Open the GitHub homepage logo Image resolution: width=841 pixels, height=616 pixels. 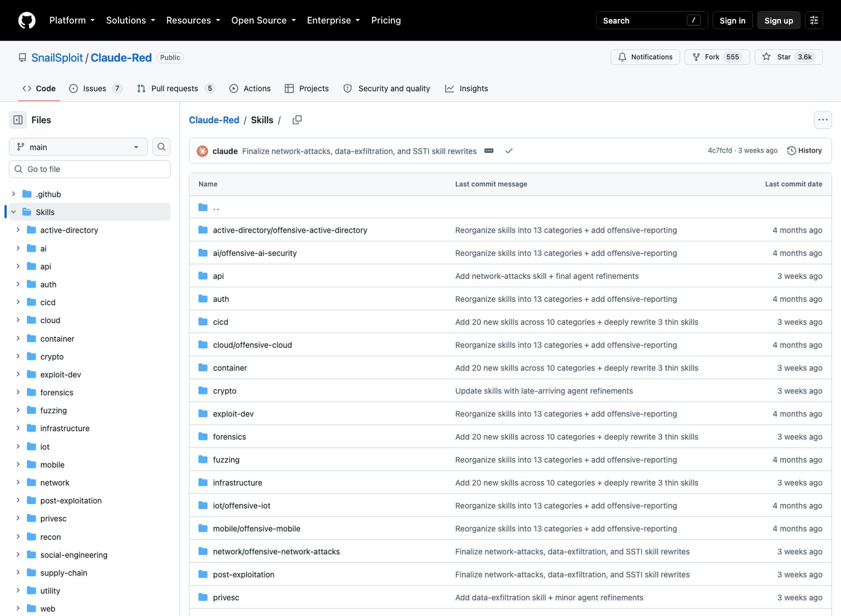pyautogui.click(x=27, y=20)
